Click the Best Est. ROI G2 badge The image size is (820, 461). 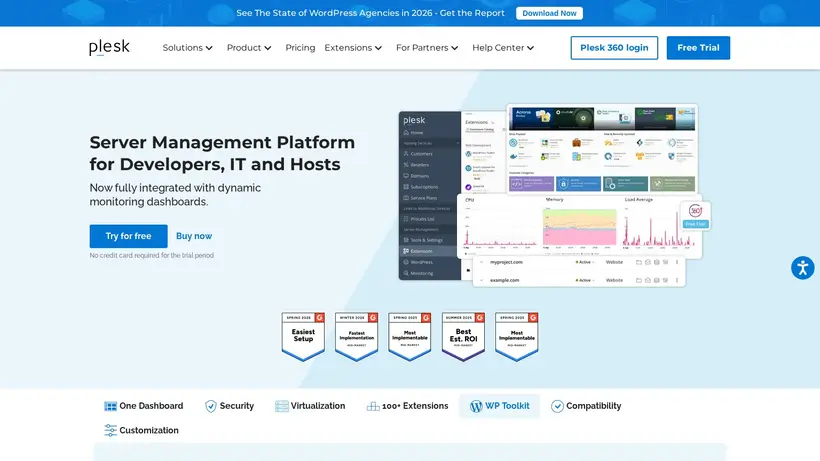coord(463,337)
